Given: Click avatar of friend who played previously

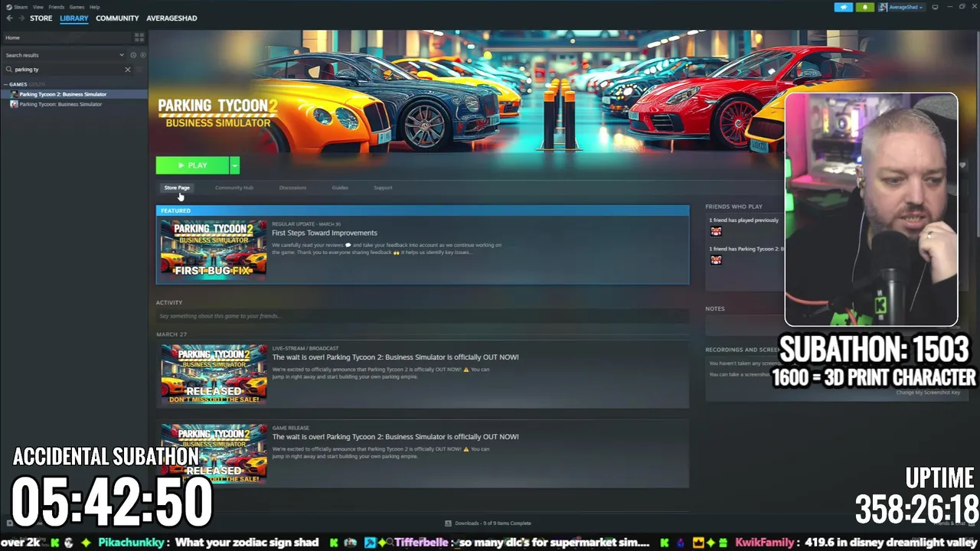Looking at the screenshot, I should coord(716,231).
